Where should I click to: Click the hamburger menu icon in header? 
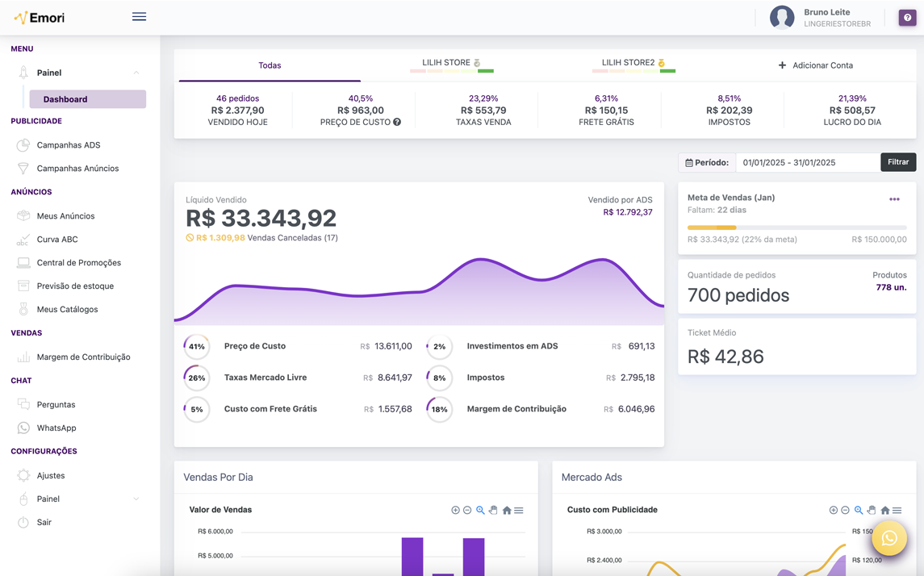point(139,17)
